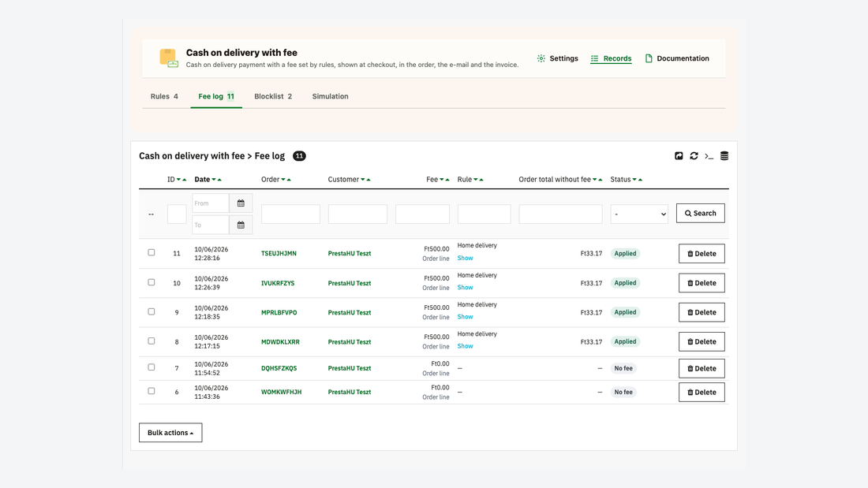The image size is (868, 488).
Task: Sort ID column descending
Action: (x=178, y=180)
